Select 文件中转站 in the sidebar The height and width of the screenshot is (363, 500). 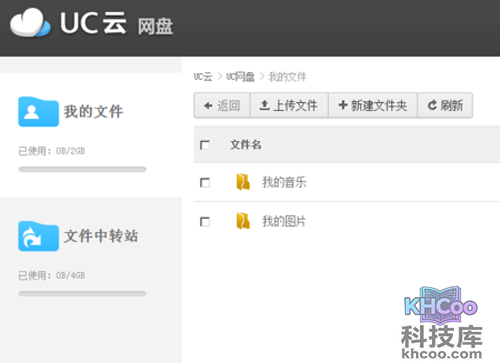tap(101, 236)
